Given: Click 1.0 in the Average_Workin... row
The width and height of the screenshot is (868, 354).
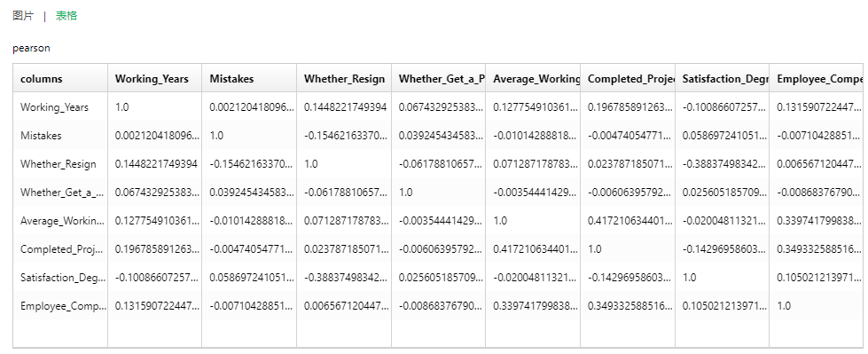Looking at the screenshot, I should point(500,221).
